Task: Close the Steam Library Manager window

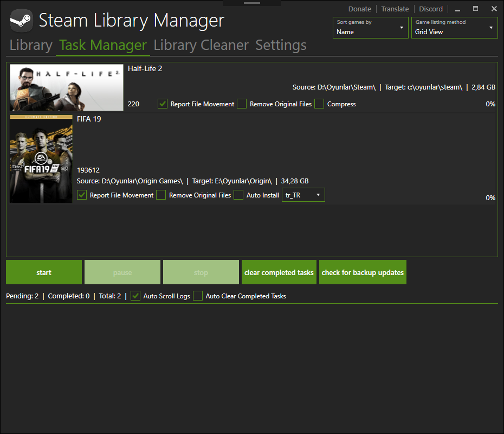Action: click(494, 9)
